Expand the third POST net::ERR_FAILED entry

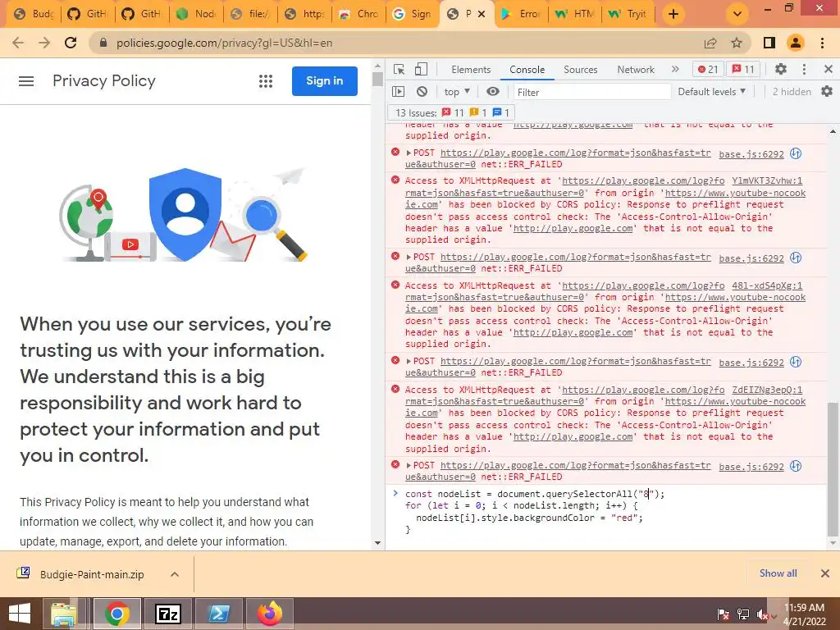coord(409,362)
